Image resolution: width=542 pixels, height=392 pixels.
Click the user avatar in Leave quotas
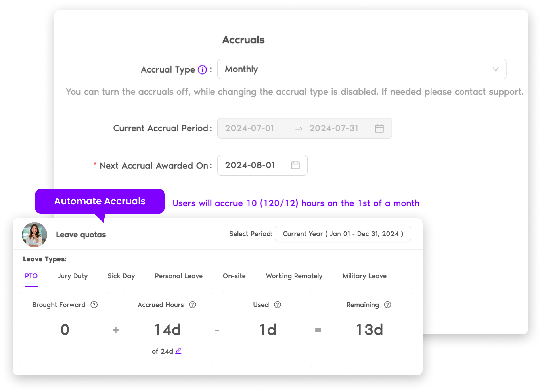tap(34, 234)
